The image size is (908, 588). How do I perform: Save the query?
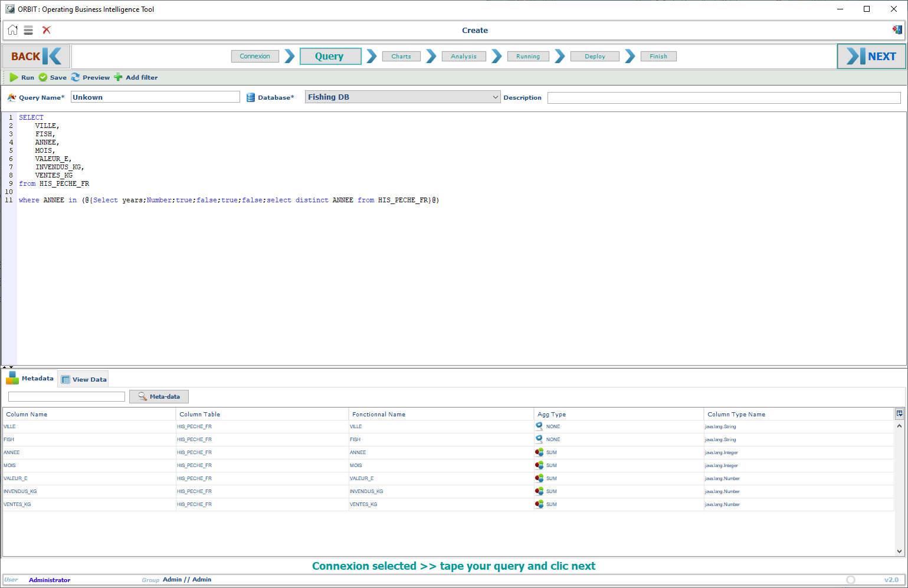click(53, 77)
